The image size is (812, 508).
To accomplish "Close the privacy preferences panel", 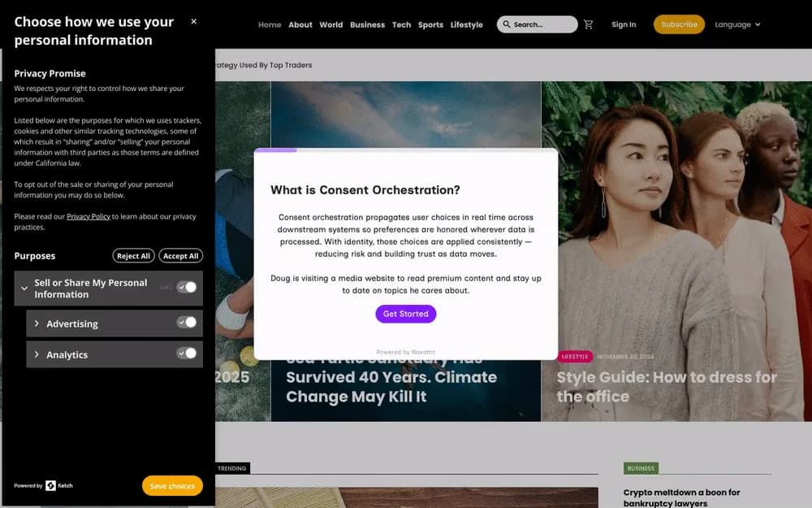I will click(194, 22).
